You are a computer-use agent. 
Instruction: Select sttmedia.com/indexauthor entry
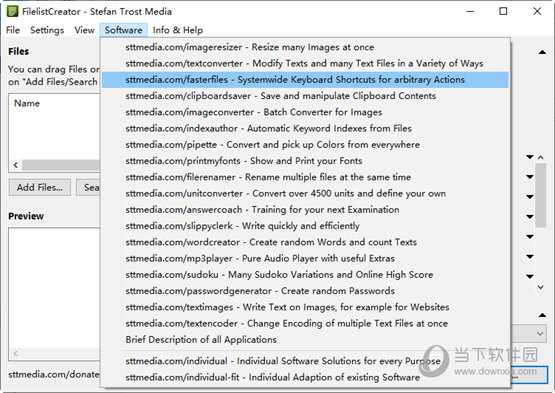tap(305, 129)
